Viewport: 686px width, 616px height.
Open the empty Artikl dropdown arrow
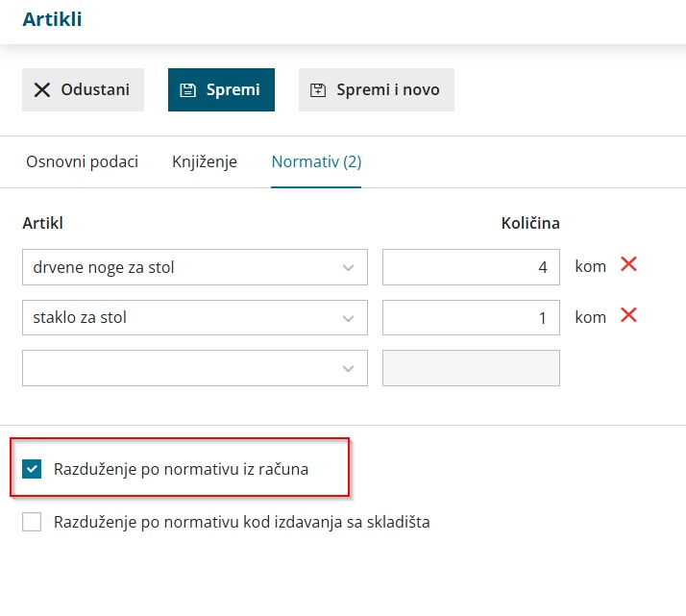point(348,369)
